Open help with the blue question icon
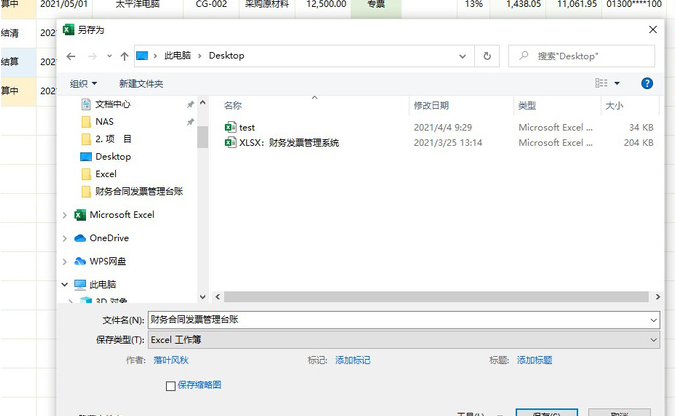 click(647, 83)
